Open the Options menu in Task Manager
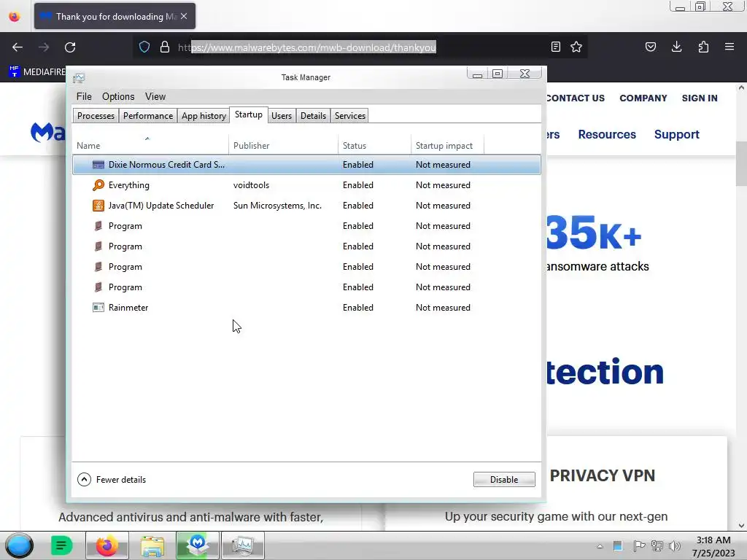Viewport: 747px width, 560px height. tap(118, 97)
